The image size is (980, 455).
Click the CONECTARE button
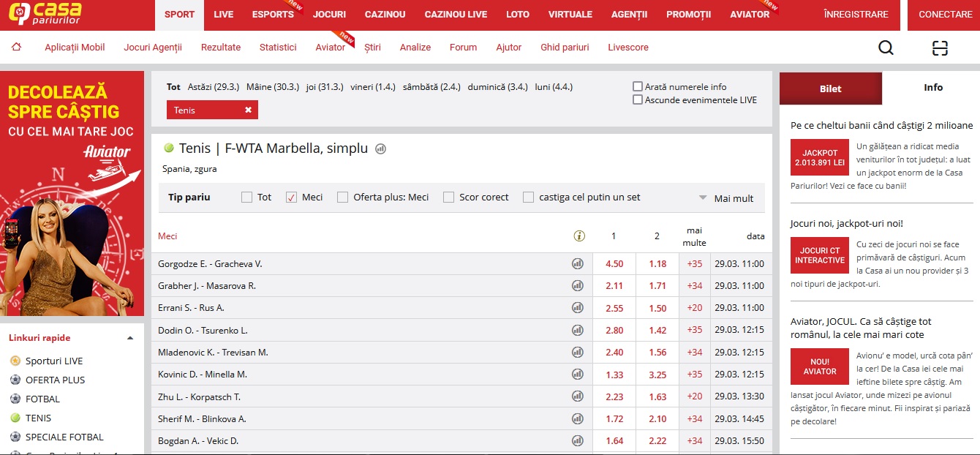[x=946, y=15]
